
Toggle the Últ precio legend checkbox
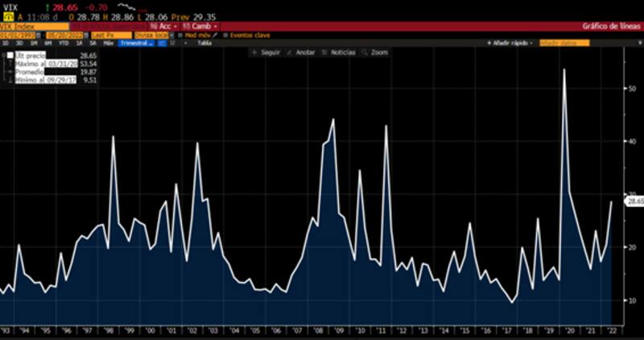10,55
